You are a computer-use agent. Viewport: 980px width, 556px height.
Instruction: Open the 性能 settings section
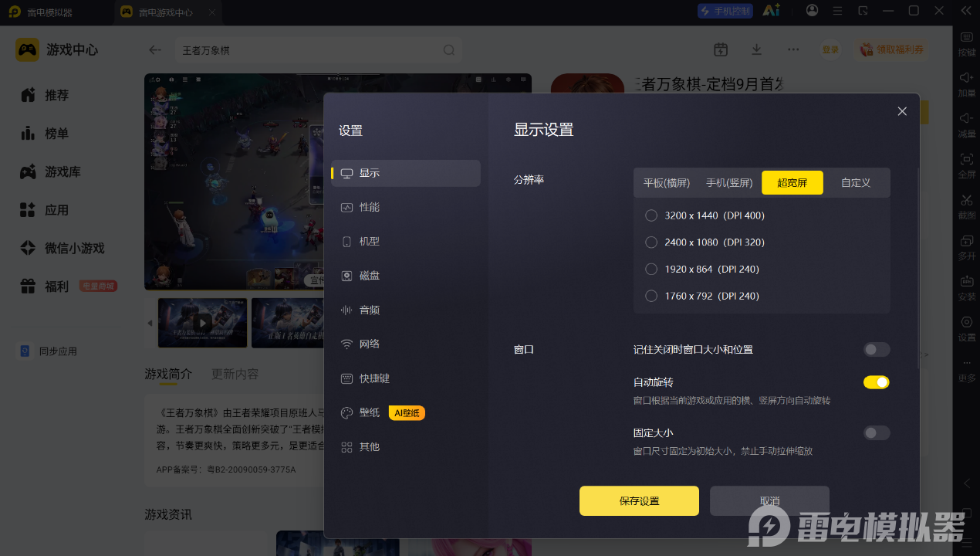click(x=406, y=207)
